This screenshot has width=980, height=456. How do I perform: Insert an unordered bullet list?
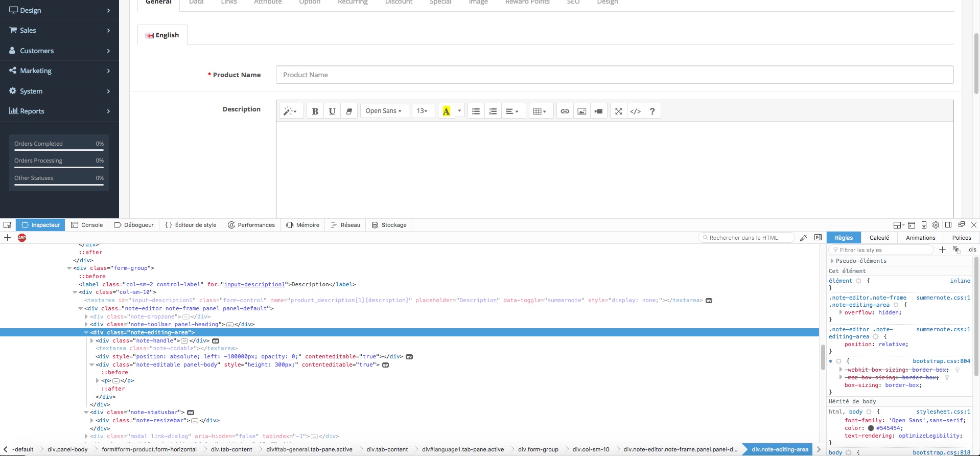[x=476, y=111]
